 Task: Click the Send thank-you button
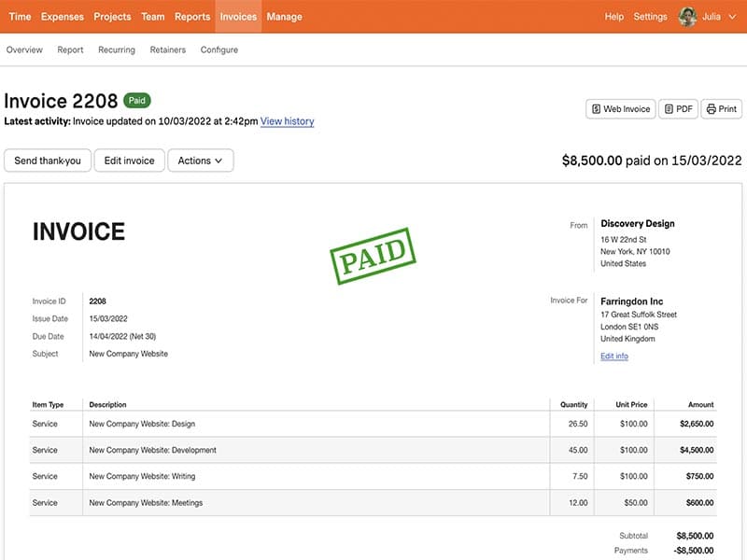click(x=48, y=161)
